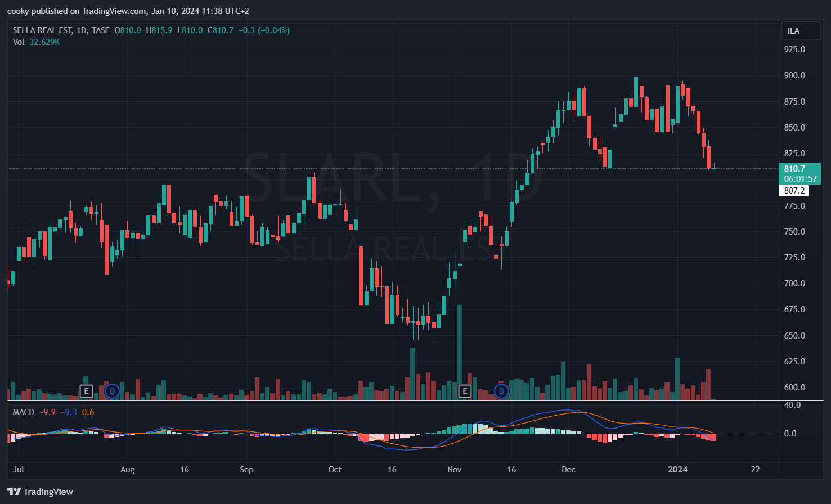Click the 750.0 price axis label
The height and width of the screenshot is (504, 831).
click(x=794, y=232)
